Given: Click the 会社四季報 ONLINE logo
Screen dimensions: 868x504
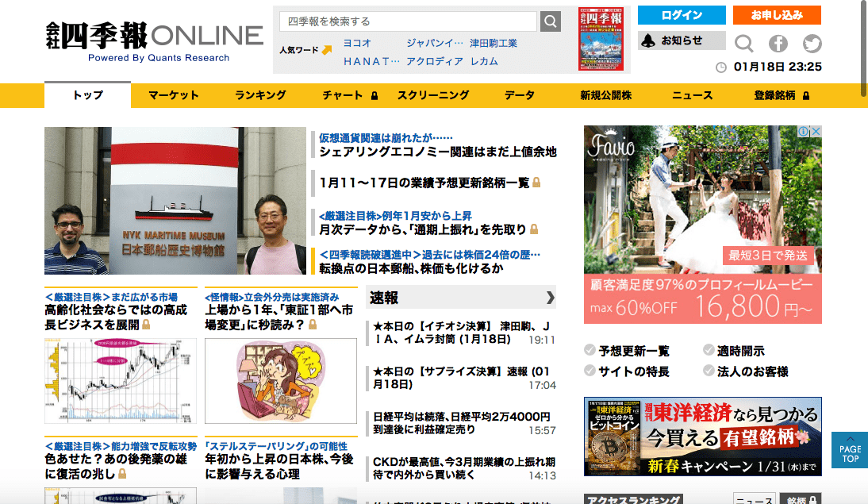Looking at the screenshot, I should tap(154, 38).
